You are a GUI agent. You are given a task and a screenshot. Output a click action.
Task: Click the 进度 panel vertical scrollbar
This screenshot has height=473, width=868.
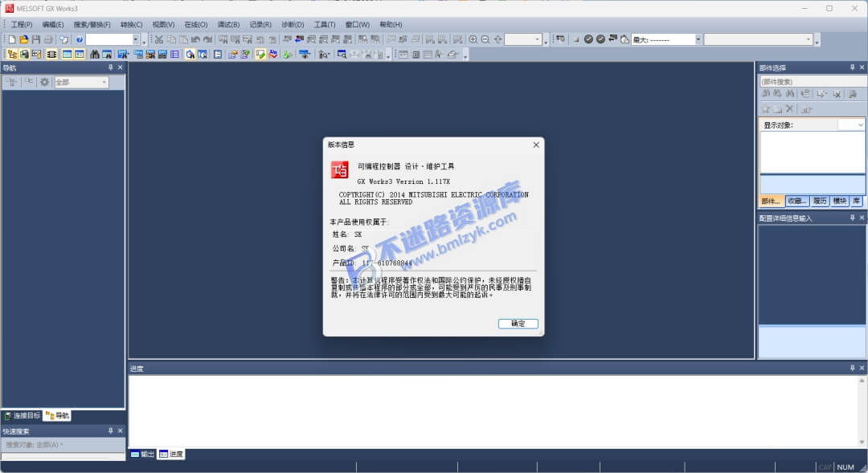point(862,412)
